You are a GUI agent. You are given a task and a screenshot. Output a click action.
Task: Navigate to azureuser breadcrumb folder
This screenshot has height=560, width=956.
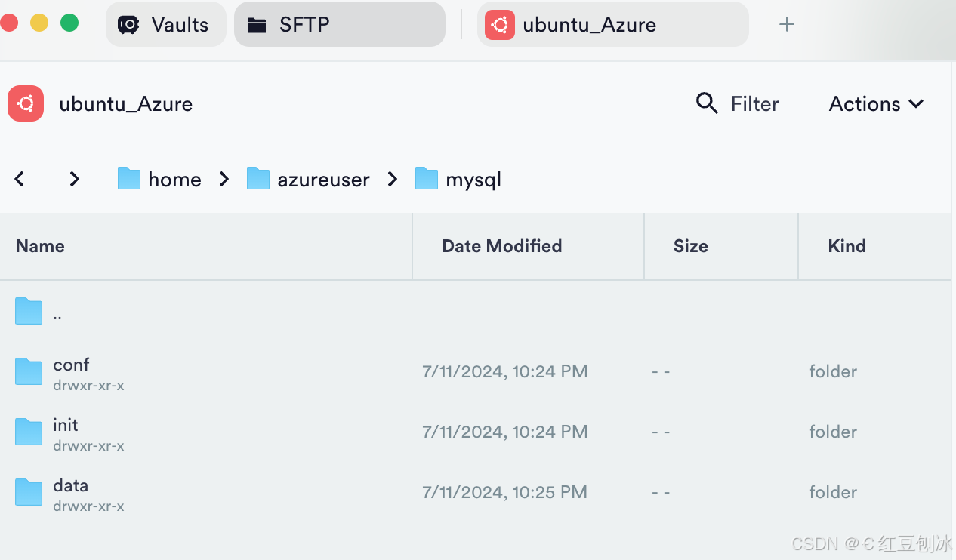coord(308,179)
